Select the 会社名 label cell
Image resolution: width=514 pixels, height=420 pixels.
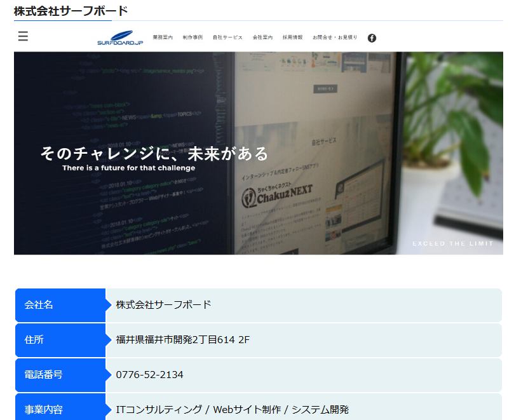tap(60, 305)
